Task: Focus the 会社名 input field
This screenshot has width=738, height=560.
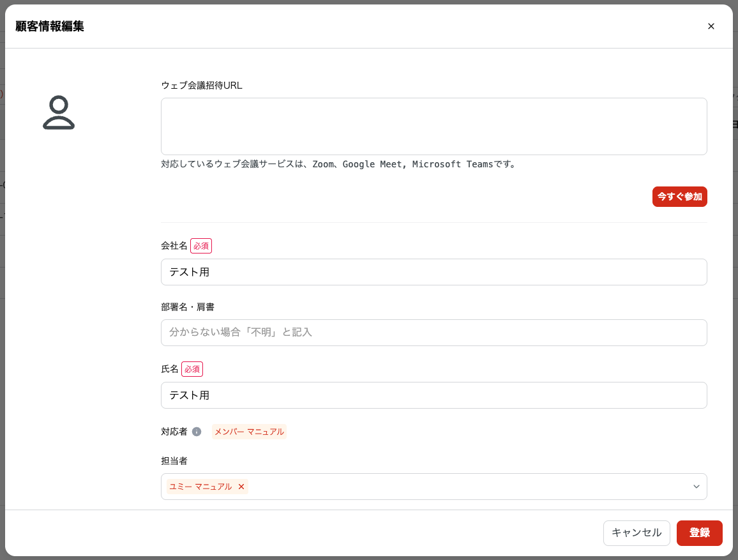Action: (x=433, y=272)
